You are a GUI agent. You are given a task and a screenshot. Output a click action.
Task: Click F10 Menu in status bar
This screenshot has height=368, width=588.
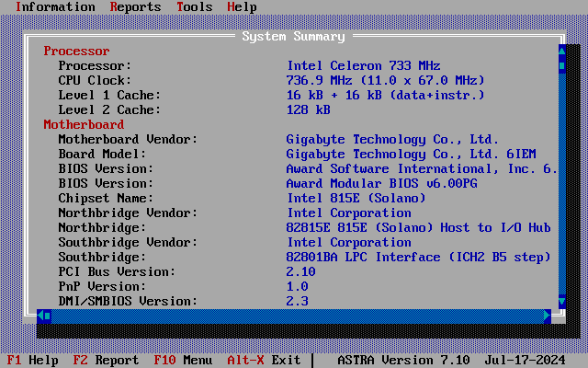[184, 360]
